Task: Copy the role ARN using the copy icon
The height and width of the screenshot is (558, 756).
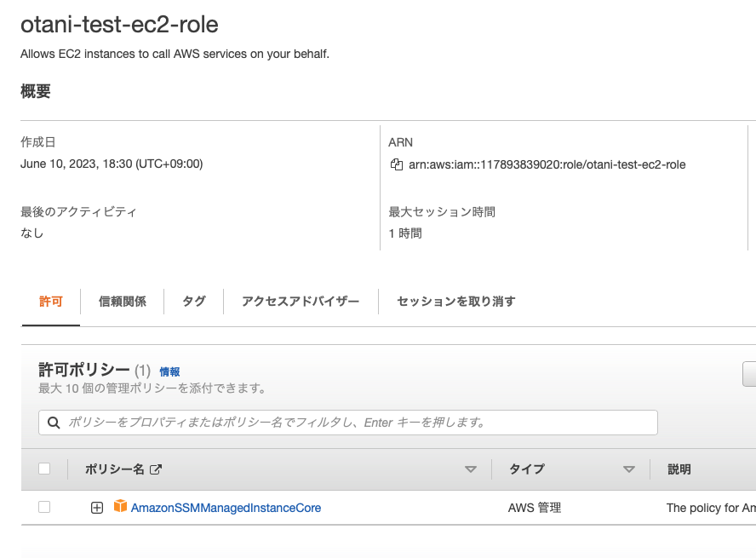Action: [396, 164]
